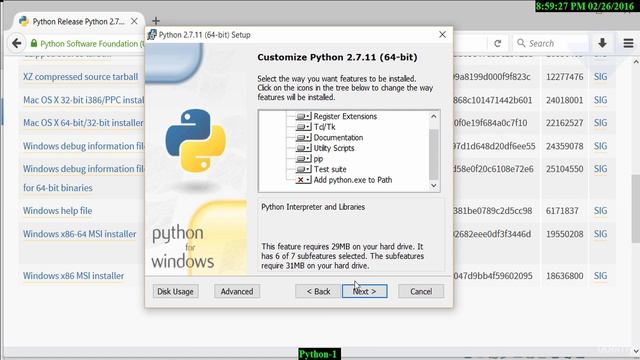Image resolution: width=640 pixels, height=360 pixels.
Task: Open the Register Extensions feature icon dropdown
Action: point(304,116)
